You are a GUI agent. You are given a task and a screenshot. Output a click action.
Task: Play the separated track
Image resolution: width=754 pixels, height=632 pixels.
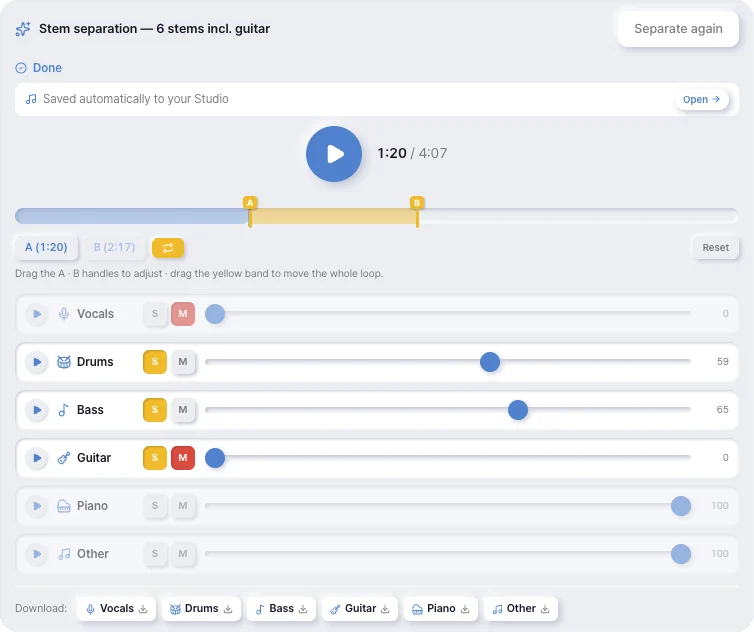tap(334, 154)
